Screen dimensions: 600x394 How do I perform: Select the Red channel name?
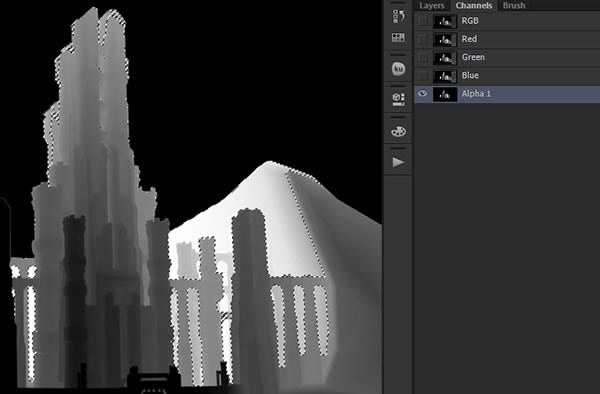[x=469, y=39]
